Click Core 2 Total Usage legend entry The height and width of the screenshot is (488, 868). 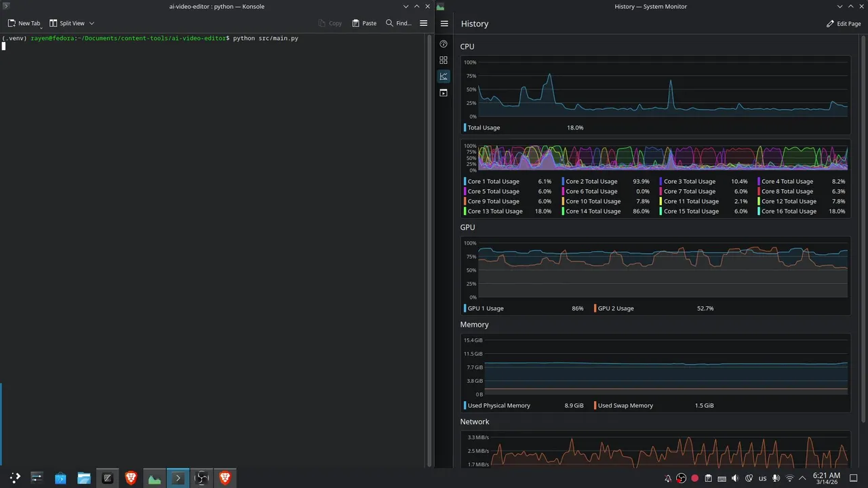coord(606,181)
